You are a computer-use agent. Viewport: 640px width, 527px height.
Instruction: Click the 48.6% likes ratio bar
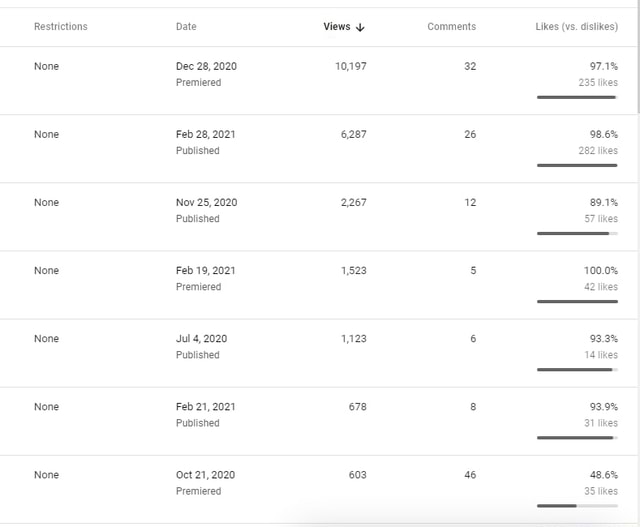[x=577, y=505]
